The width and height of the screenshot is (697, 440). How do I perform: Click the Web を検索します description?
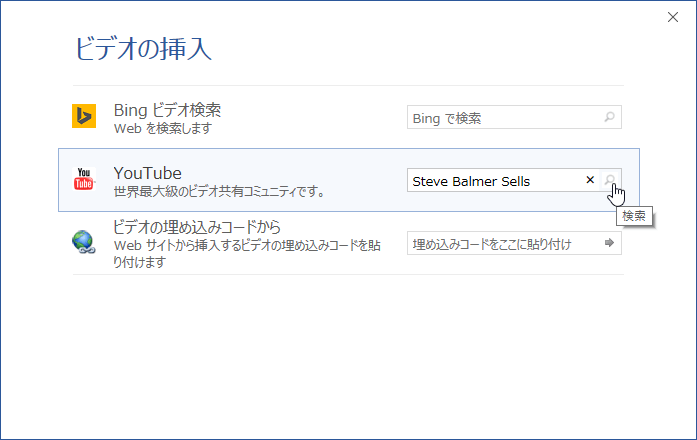click(163, 128)
